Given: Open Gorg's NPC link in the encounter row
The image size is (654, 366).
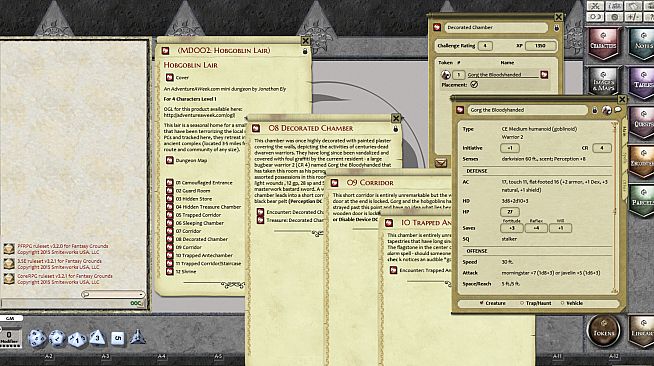Looking at the screenshot, I should (544, 75).
